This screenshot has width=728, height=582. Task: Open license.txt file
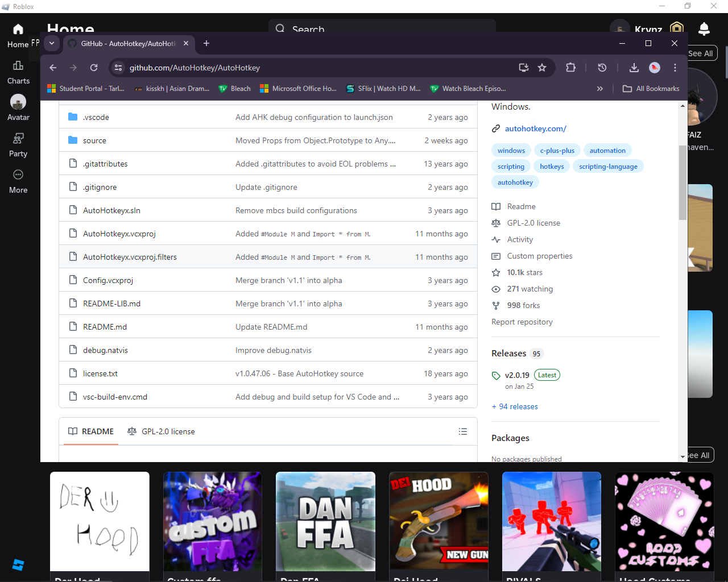click(x=100, y=373)
